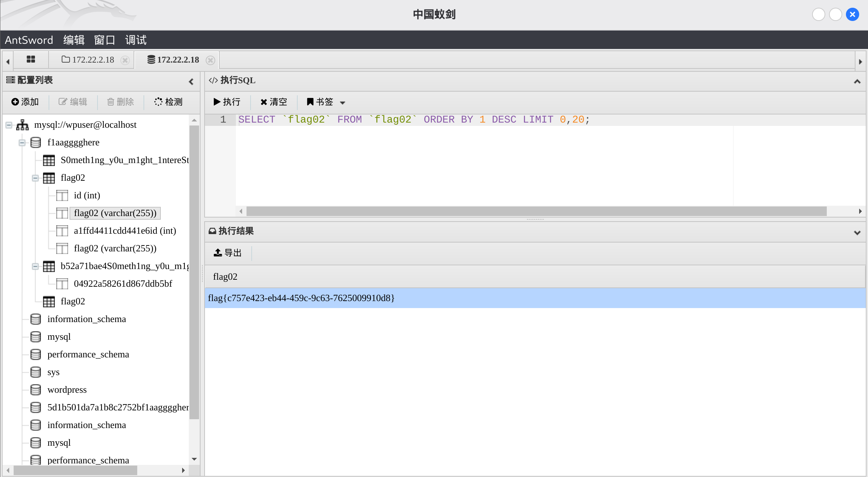
Task: Open the AntSword menu
Action: pos(29,40)
